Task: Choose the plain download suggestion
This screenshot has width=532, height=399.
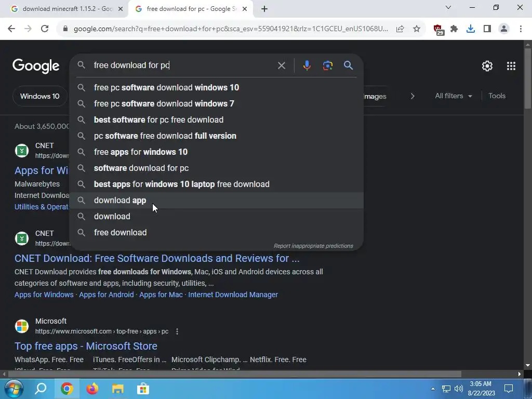Action: click(x=217, y=217)
